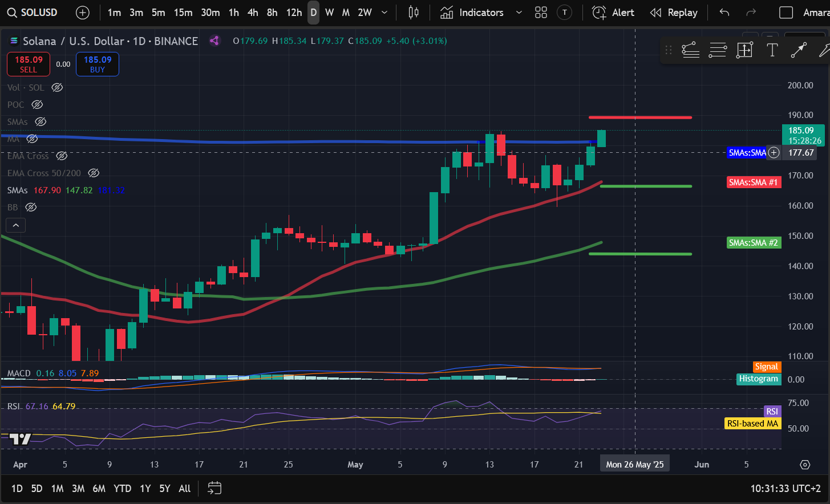Click the Solana logo in the chart legend
830x504 pixels.
point(14,41)
